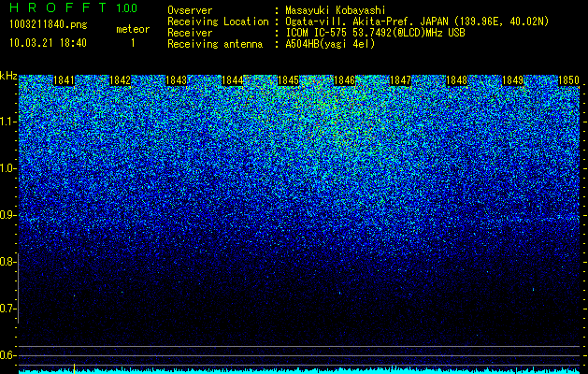588x374 pixels.
Task: Click the 1845 time marker
Action: click(288, 80)
